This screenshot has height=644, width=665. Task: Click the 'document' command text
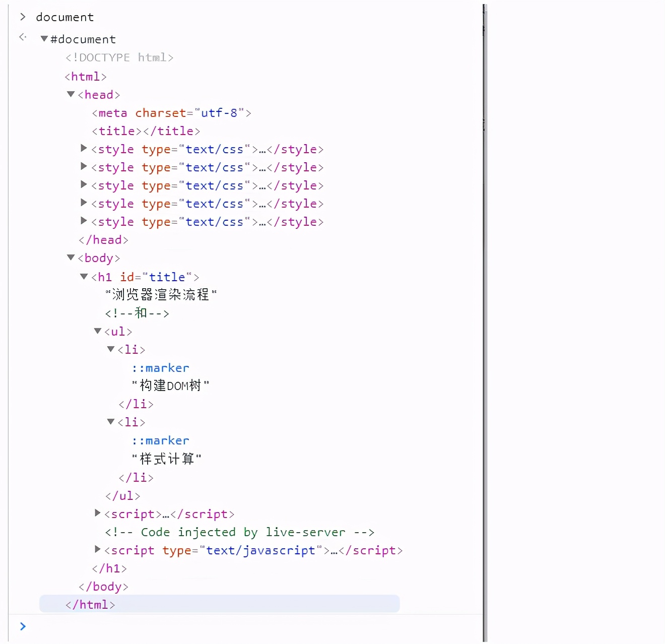tap(65, 17)
